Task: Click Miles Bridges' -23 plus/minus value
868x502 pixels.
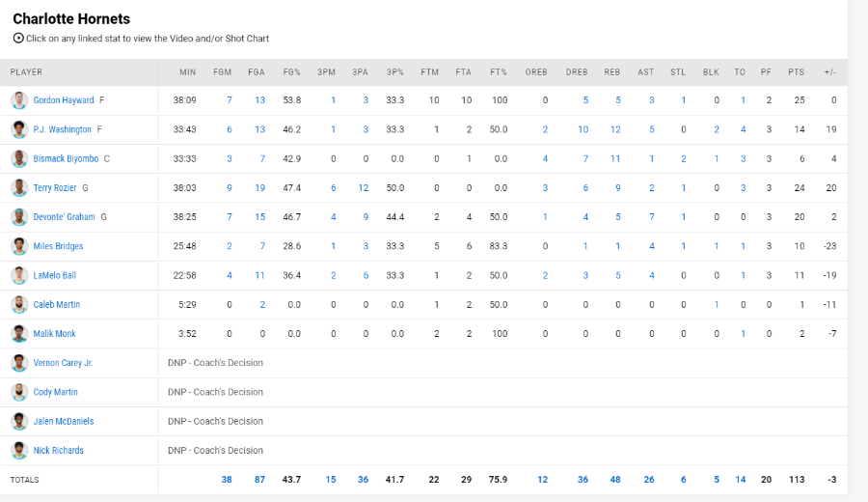Action: coord(829,246)
